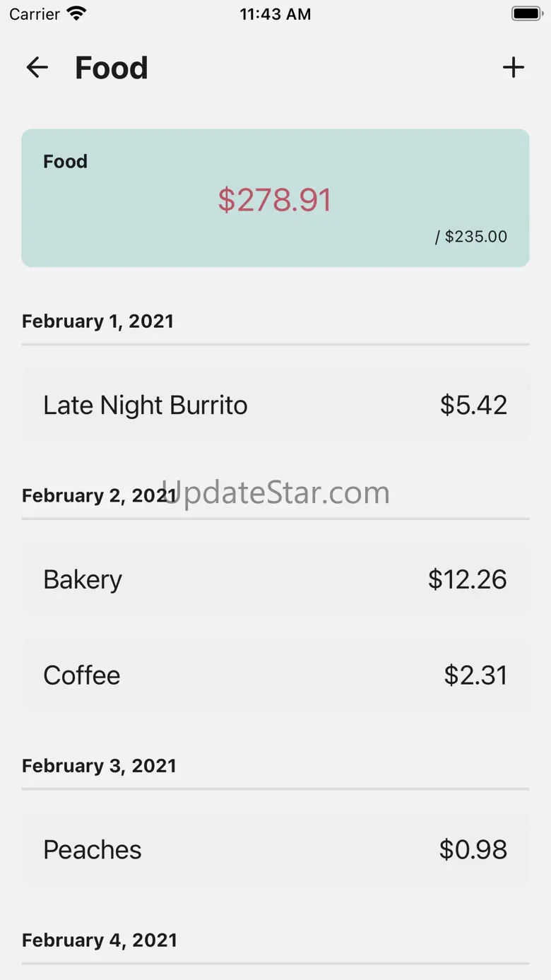551x980 pixels.
Task: Tap the $235.00 budget limit
Action: tap(471, 237)
